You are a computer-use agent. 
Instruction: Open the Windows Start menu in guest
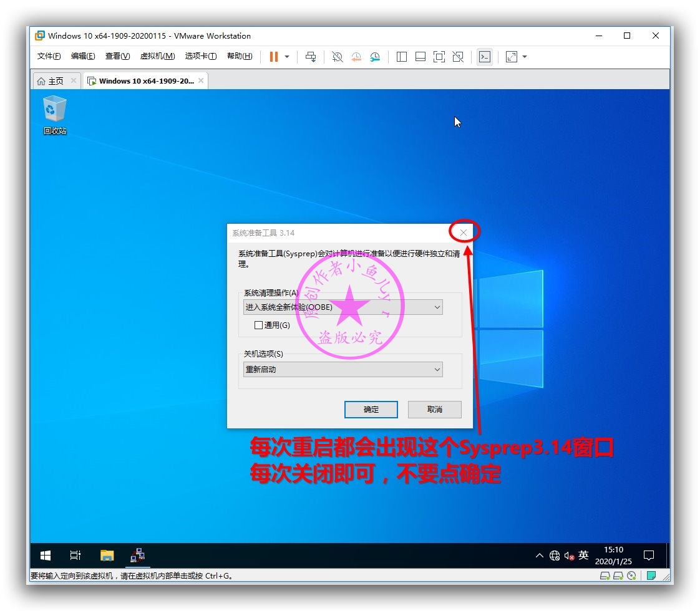pos(46,556)
